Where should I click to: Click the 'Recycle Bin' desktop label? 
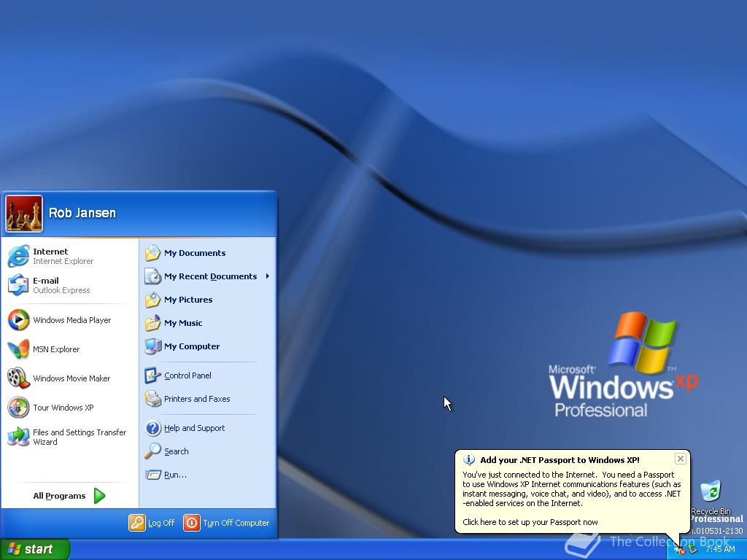coord(711,510)
